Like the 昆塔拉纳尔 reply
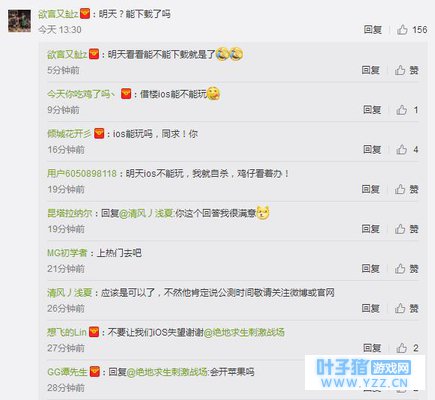 click(x=407, y=229)
